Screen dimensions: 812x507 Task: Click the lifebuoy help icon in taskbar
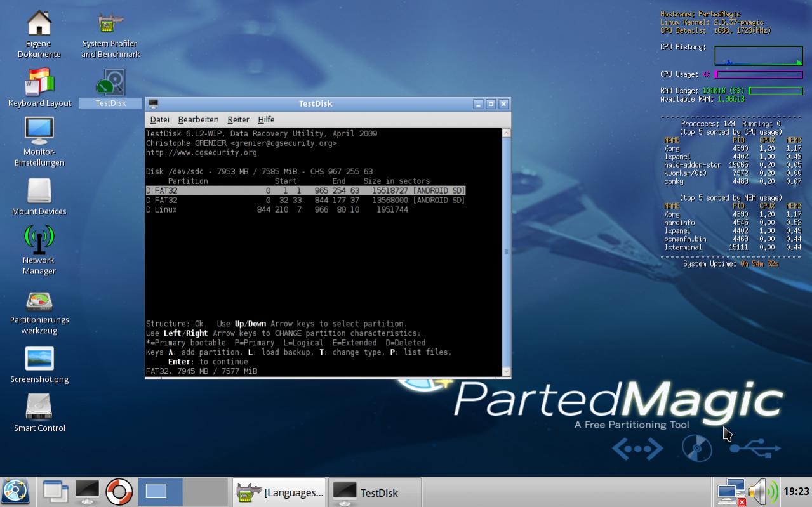(119, 492)
